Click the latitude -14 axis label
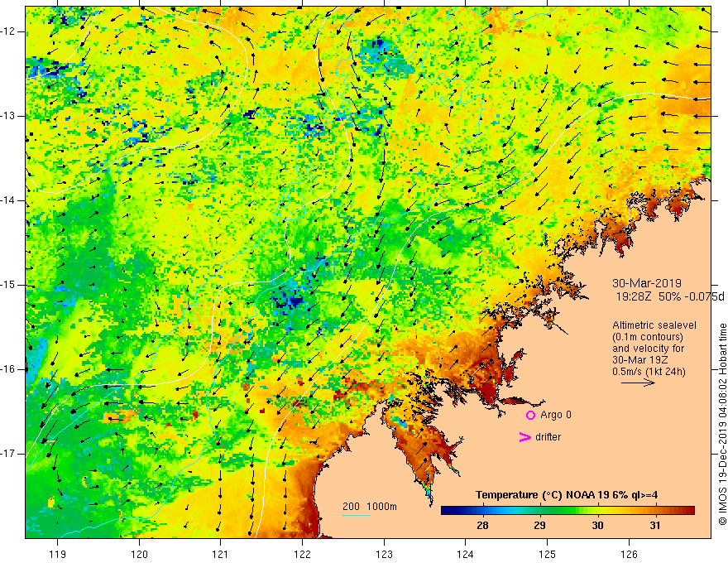The height and width of the screenshot is (563, 728). click(8, 200)
